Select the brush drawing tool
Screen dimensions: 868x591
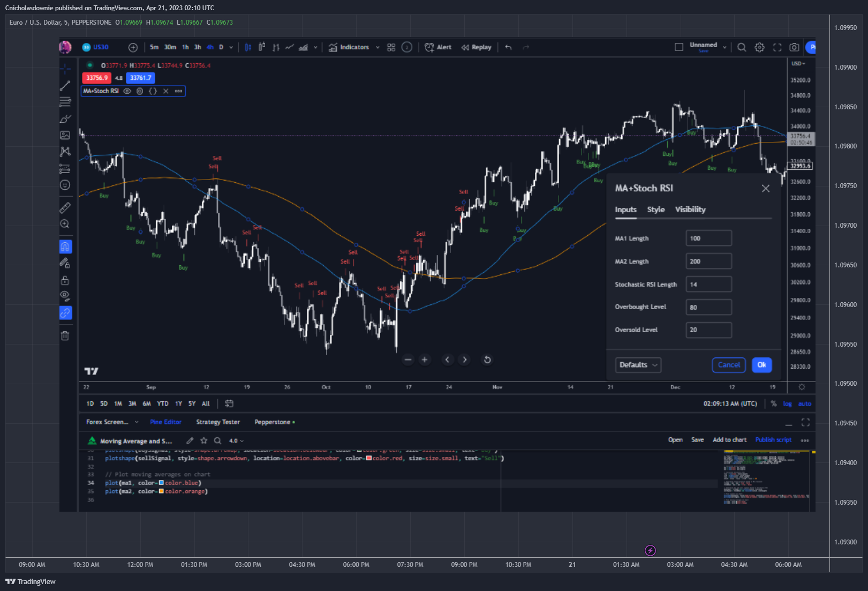(65, 119)
